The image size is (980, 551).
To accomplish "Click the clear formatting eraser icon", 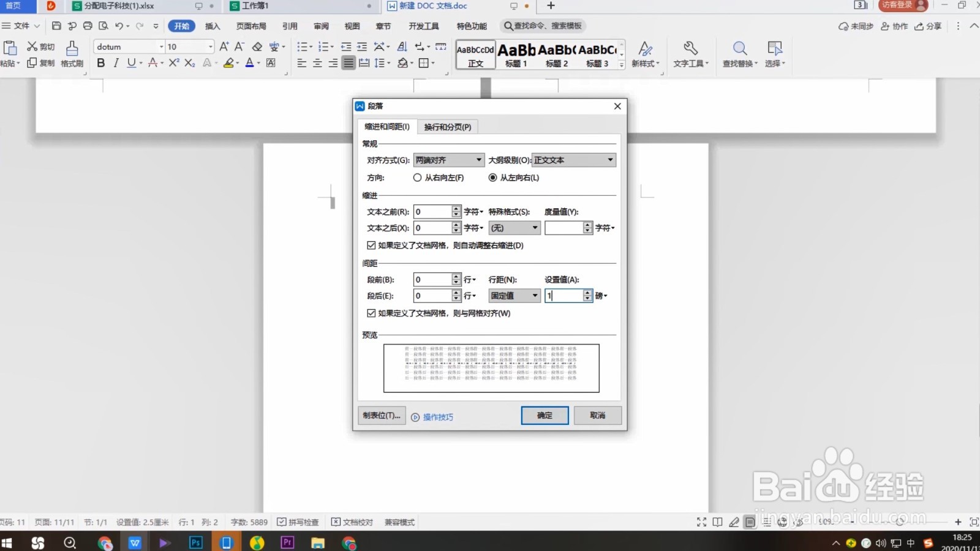I will [257, 47].
